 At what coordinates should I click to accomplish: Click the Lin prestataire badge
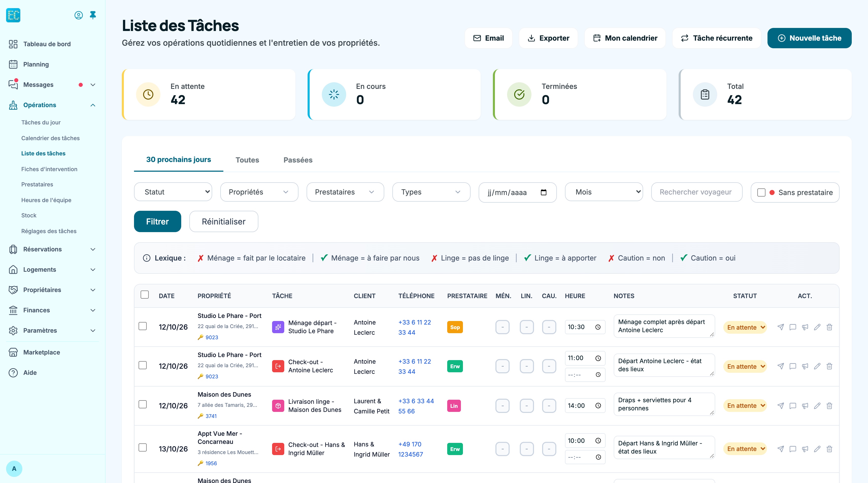[454, 406]
